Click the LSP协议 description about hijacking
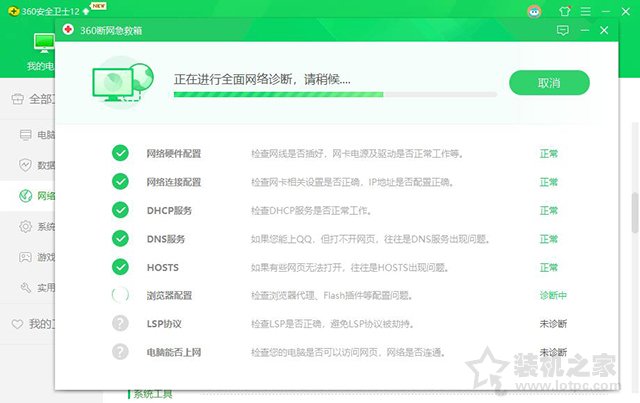This screenshot has height=403, width=640. coord(333,324)
